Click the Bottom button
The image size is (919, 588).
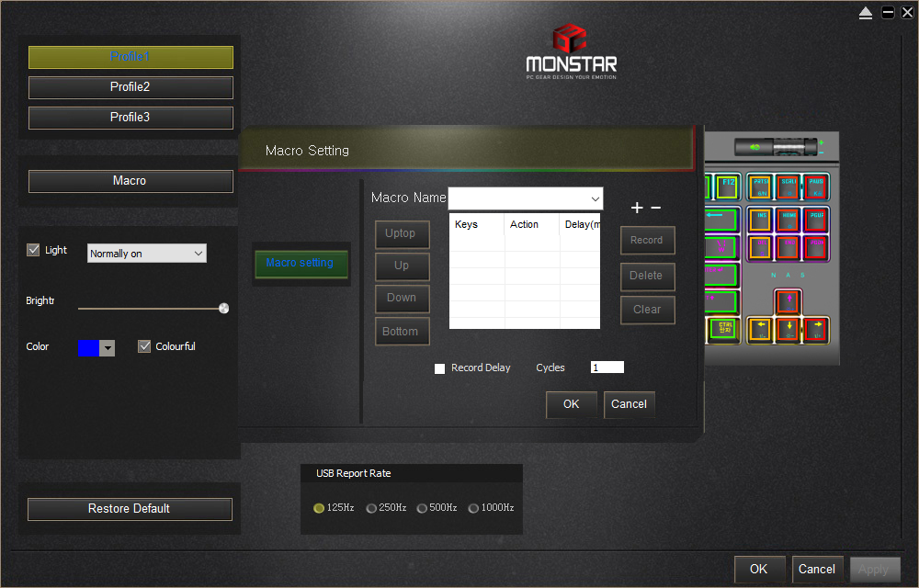[403, 331]
